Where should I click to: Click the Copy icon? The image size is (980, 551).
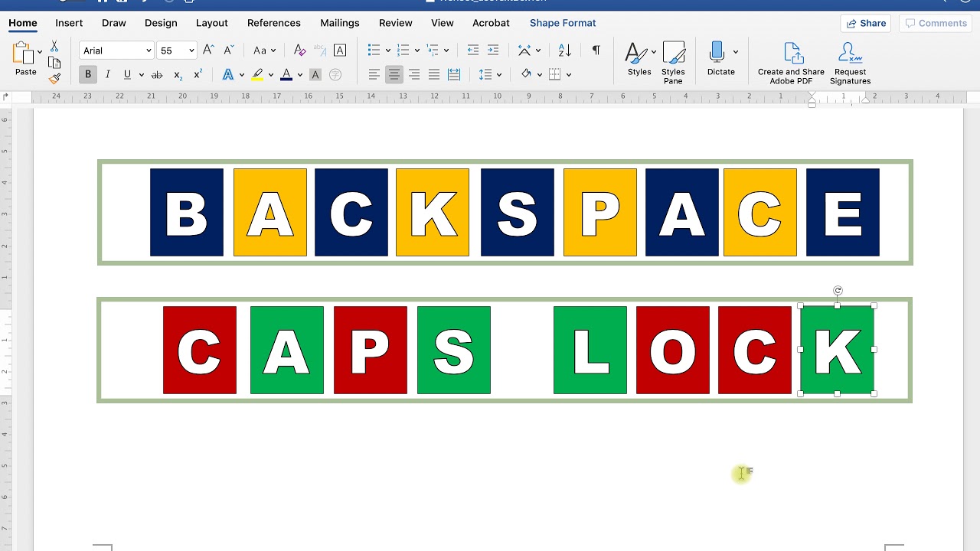pos(54,63)
